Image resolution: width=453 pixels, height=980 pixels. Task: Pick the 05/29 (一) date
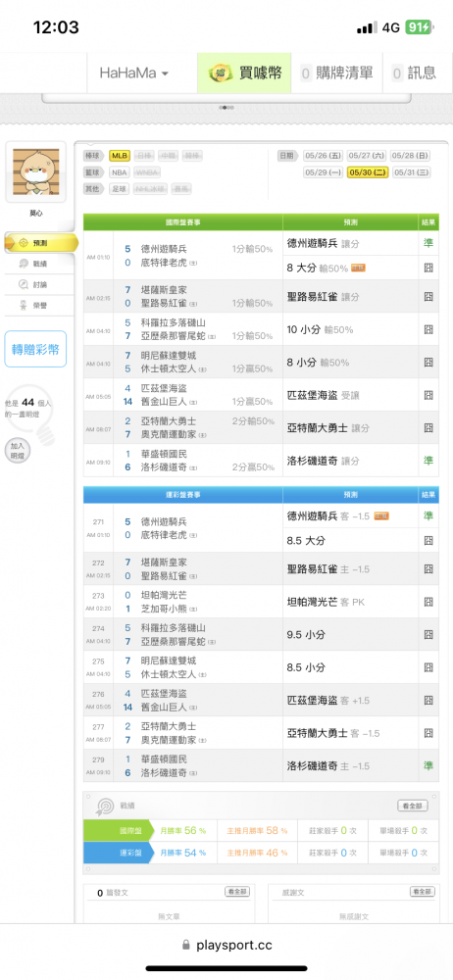pos(324,172)
